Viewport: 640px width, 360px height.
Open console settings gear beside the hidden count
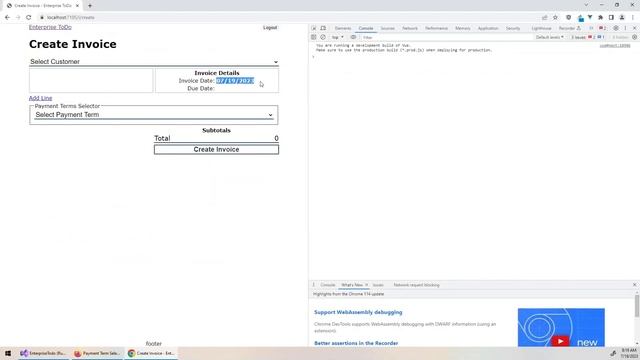(x=634, y=37)
